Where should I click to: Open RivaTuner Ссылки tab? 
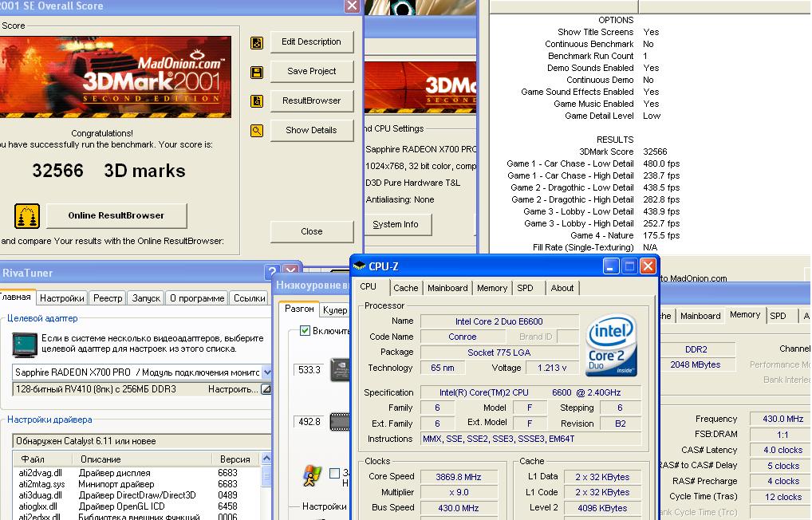[249, 298]
